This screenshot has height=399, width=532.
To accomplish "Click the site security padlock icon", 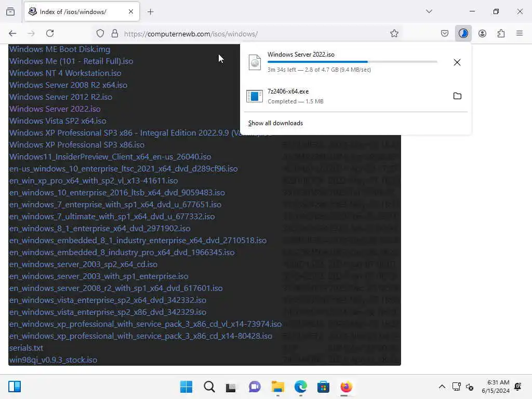I will pyautogui.click(x=115, y=33).
